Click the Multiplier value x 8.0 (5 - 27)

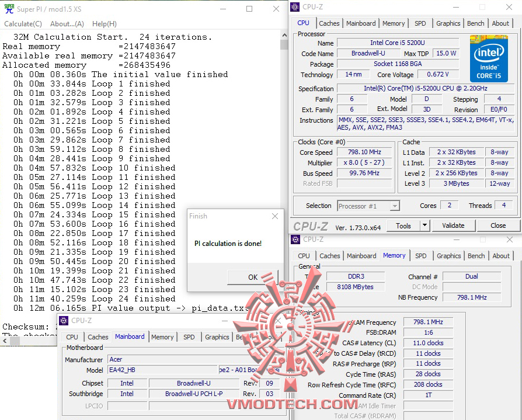[364, 162]
